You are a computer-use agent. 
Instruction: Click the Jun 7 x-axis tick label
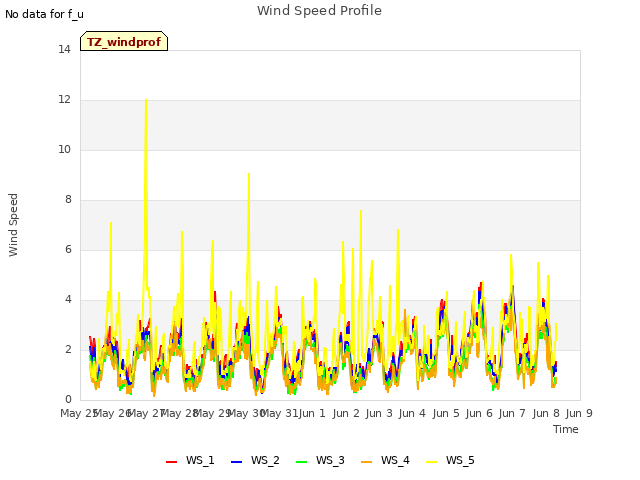point(512,413)
